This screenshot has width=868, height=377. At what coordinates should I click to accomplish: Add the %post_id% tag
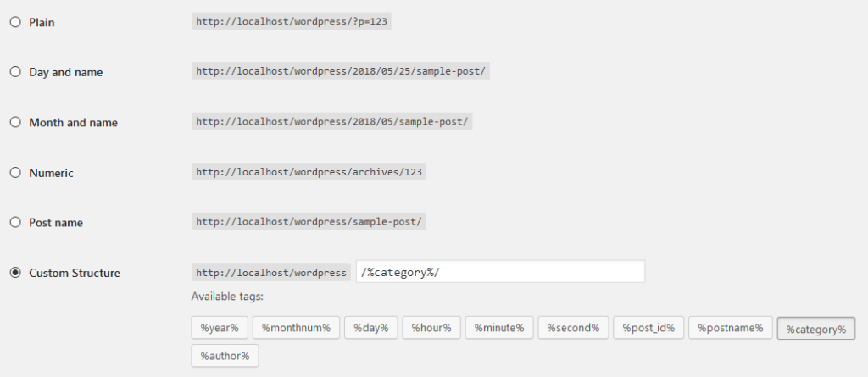[648, 328]
